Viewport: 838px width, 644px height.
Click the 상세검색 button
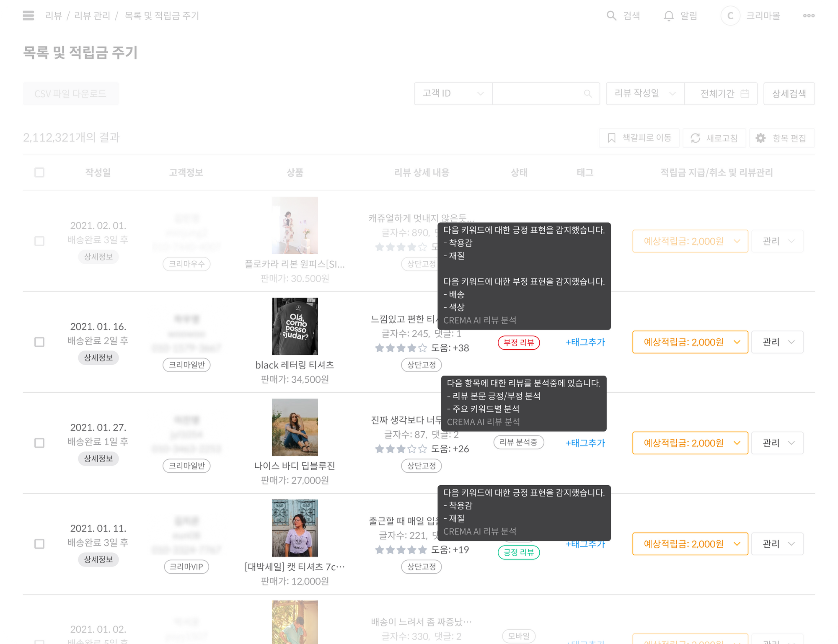point(789,93)
